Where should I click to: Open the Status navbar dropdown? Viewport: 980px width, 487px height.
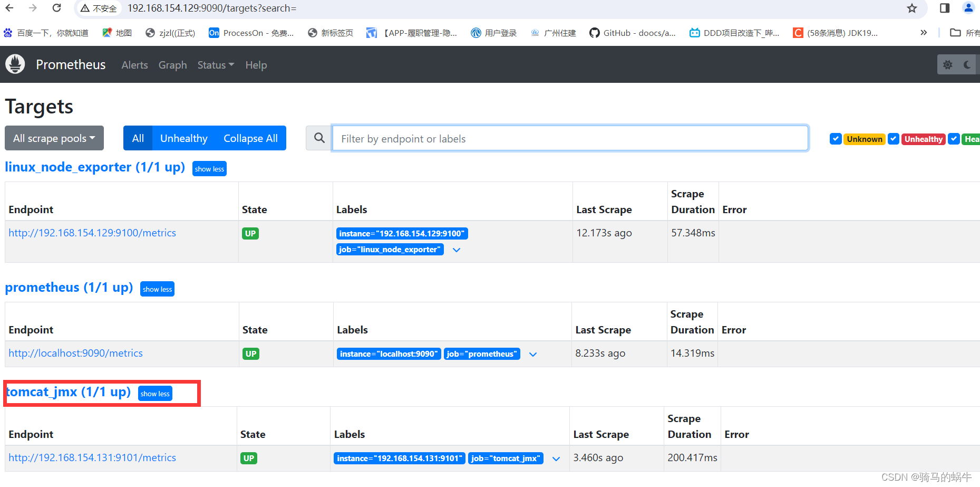pos(216,65)
